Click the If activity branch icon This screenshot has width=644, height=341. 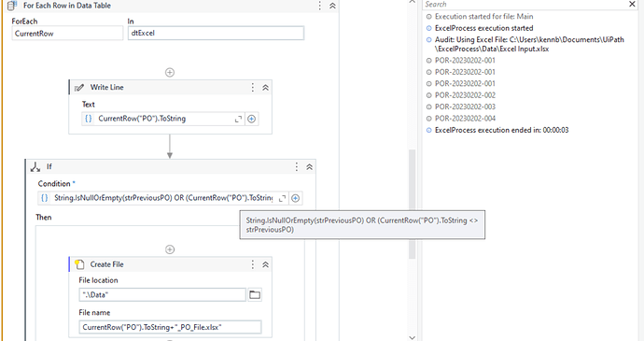(x=35, y=166)
